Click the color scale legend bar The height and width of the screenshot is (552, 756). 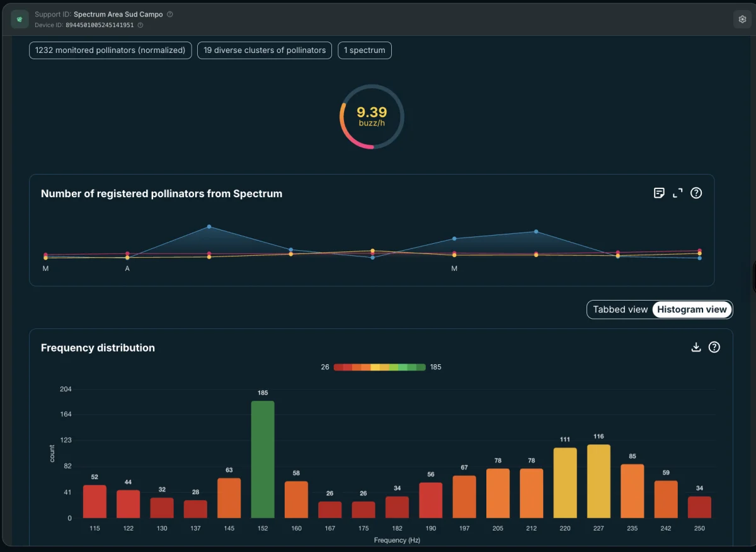[380, 367]
